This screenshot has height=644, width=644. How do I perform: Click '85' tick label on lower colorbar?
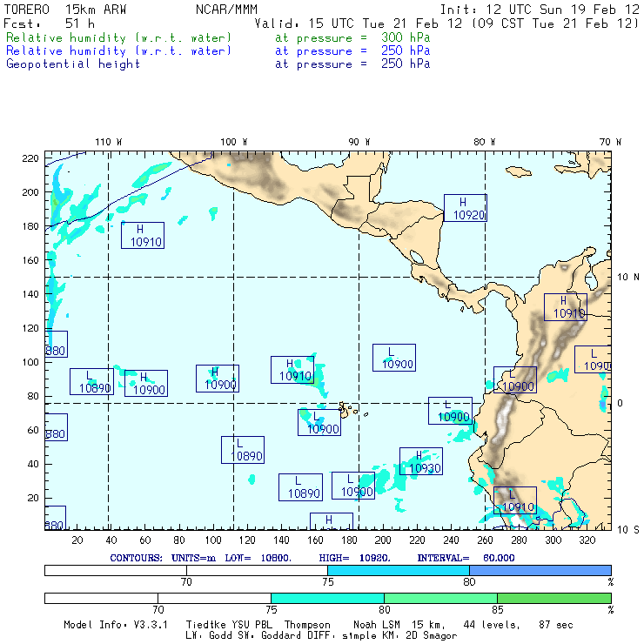[498, 609]
